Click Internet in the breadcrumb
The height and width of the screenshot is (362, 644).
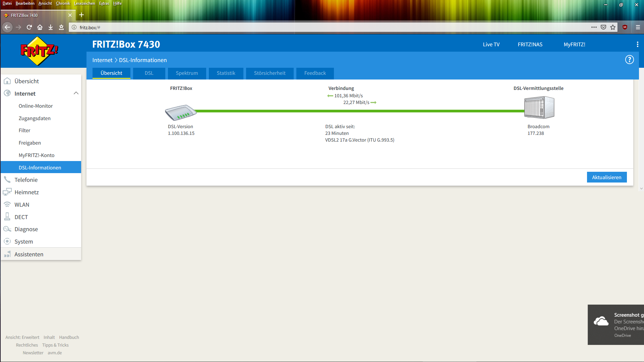click(x=102, y=60)
